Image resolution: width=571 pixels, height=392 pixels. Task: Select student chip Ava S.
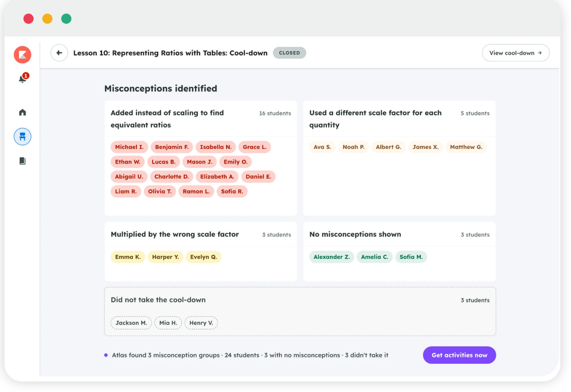[x=323, y=147]
